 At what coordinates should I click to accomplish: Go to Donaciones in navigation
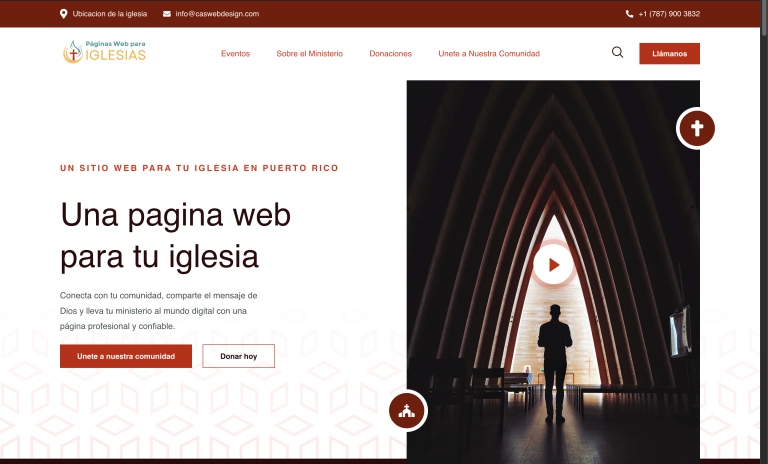pos(390,53)
